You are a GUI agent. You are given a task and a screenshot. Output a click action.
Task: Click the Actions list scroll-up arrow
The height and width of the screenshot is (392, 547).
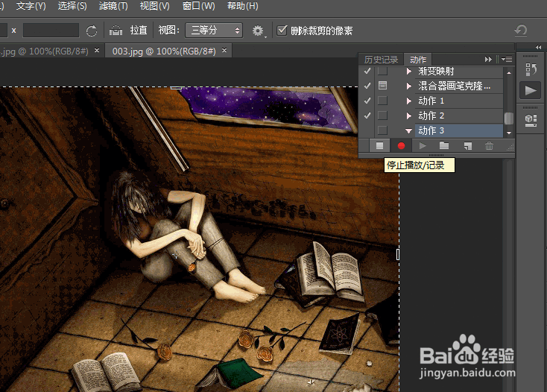coord(509,72)
